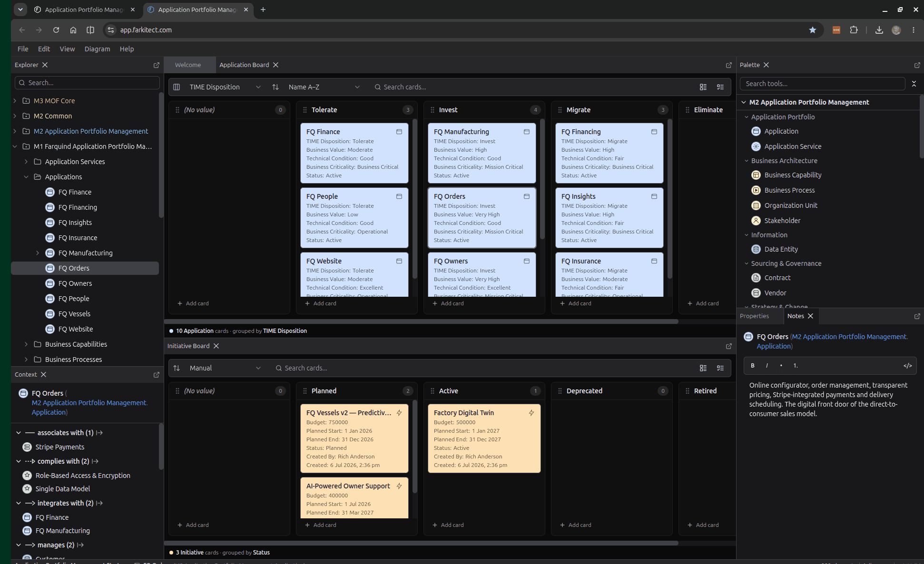Image resolution: width=924 pixels, height=564 pixels.
Task: Toggle card detail view on Application Board
Action: [703, 87]
